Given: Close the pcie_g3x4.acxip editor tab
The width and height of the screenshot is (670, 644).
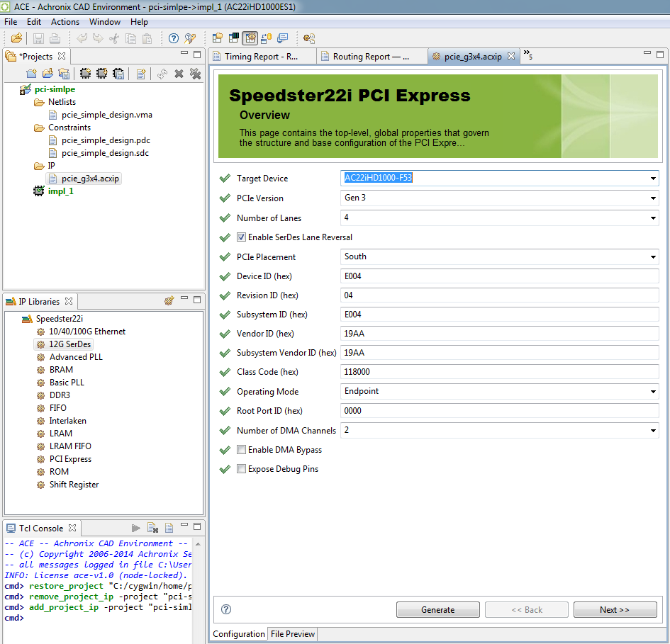Looking at the screenshot, I should 510,57.
